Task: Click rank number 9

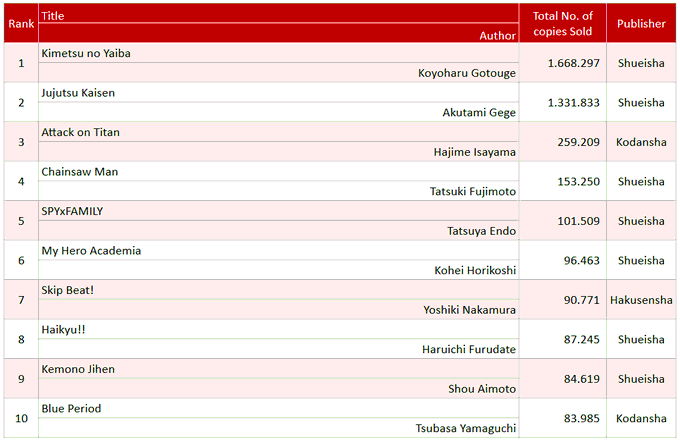Action: [21, 379]
